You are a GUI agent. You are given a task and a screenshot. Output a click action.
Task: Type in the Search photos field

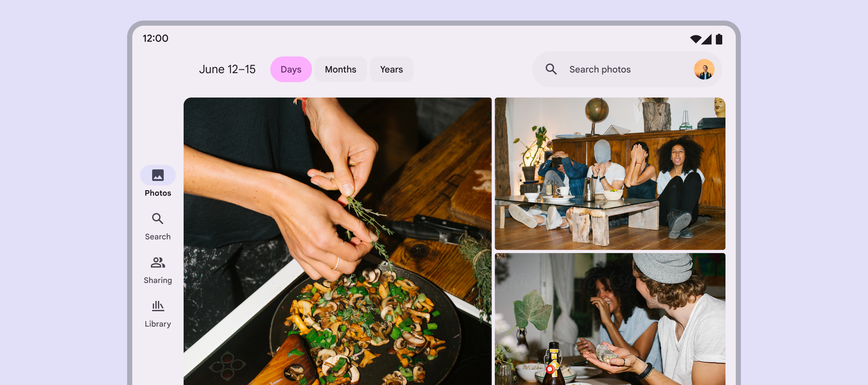pos(613,69)
